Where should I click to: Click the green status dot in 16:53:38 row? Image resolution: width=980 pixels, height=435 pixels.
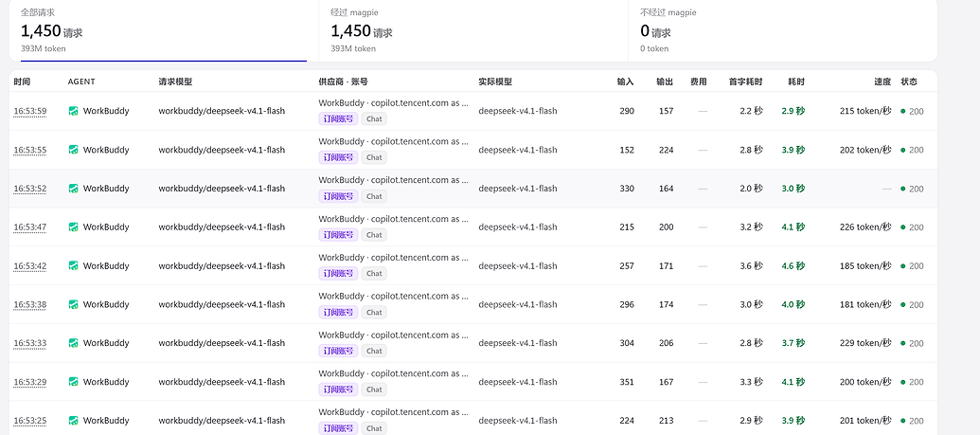tap(903, 305)
